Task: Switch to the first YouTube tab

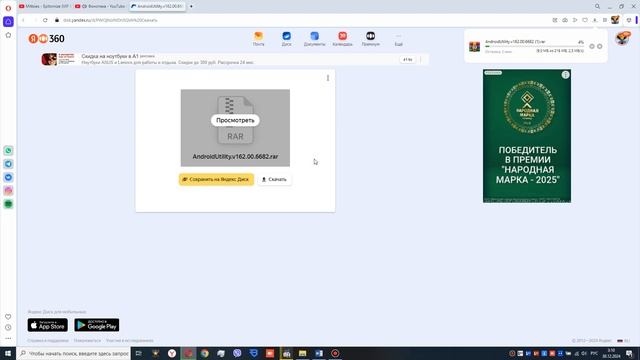Action: click(44, 7)
